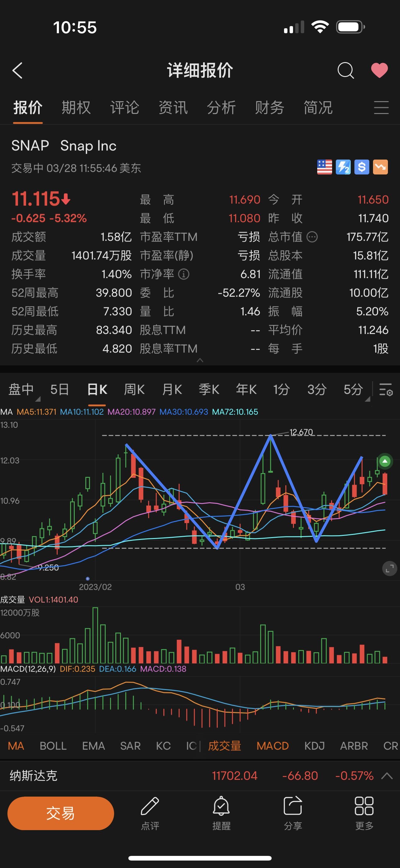This screenshot has height=868, width=400.
Task: Select the 5日 chart period
Action: coord(60,390)
